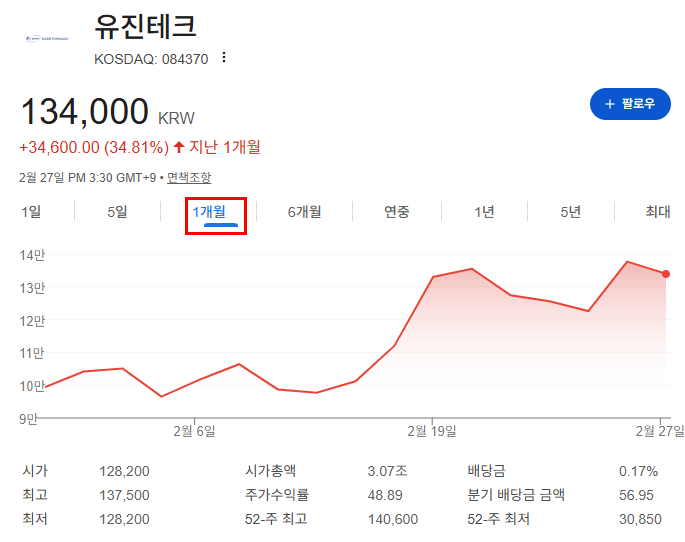Viewport: 685px width, 542px height.
Task: Click the 분기 배당금 금액 label
Action: tap(516, 495)
